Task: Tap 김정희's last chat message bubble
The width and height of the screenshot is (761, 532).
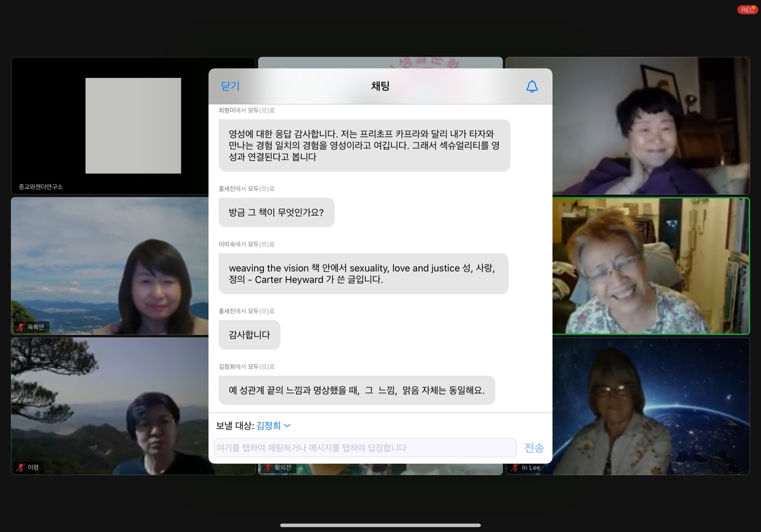Action: (x=356, y=391)
